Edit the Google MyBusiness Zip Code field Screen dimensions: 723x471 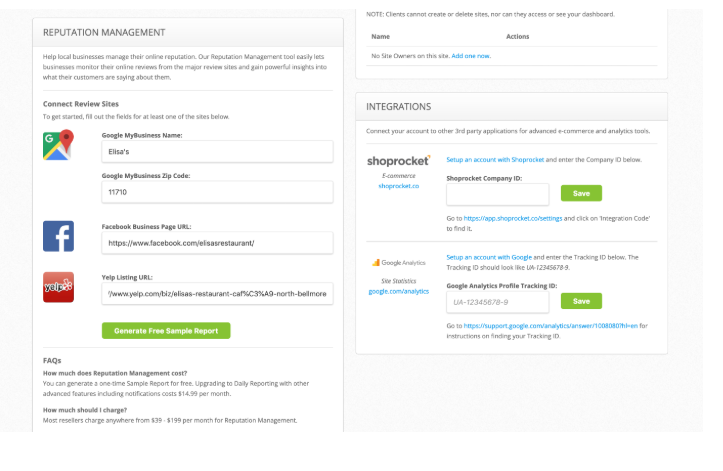[x=217, y=192]
